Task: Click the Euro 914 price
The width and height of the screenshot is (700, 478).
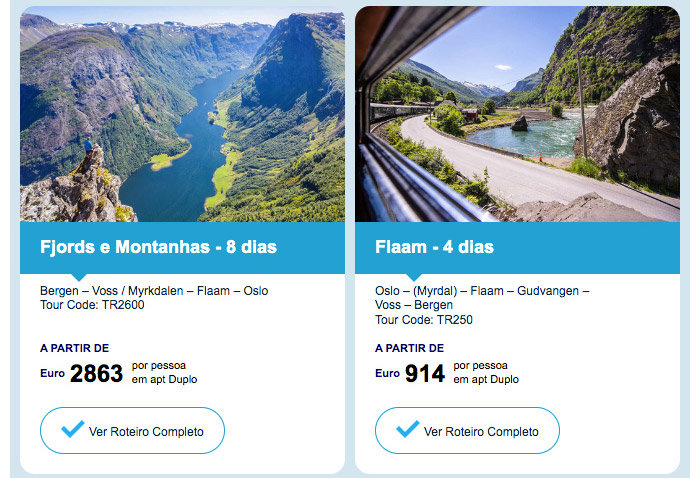Action: click(x=410, y=374)
